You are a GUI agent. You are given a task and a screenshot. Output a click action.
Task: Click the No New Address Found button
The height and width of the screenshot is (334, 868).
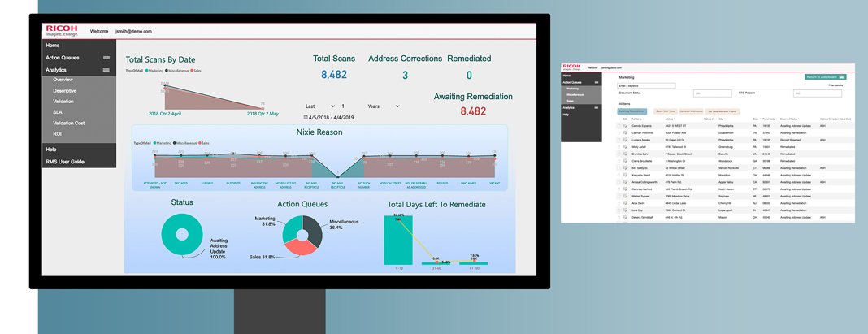coord(723,111)
